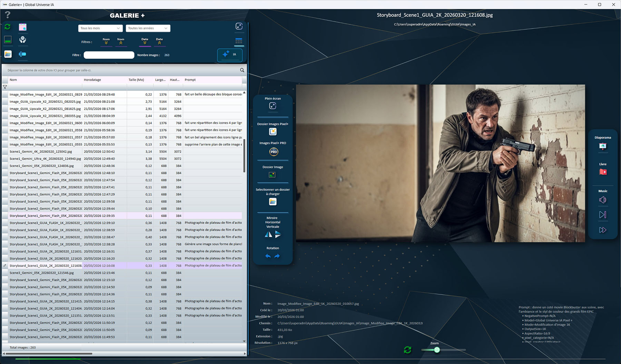Click the Horodatage column header
621x364 pixels.
click(92, 80)
